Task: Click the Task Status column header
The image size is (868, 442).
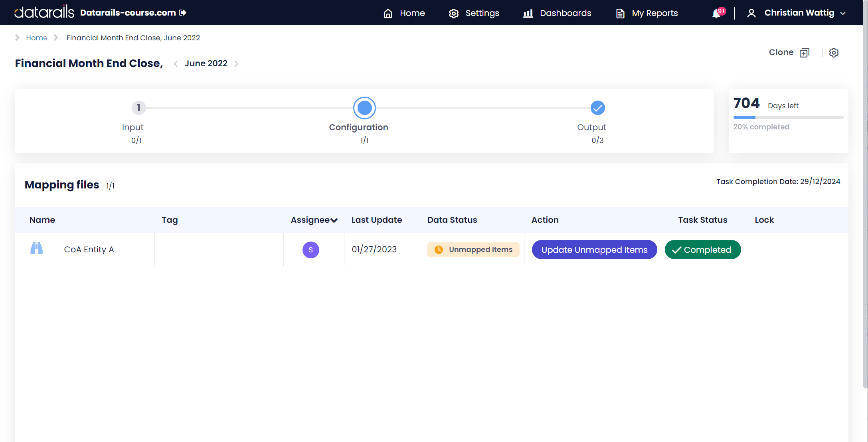Action: 702,220
